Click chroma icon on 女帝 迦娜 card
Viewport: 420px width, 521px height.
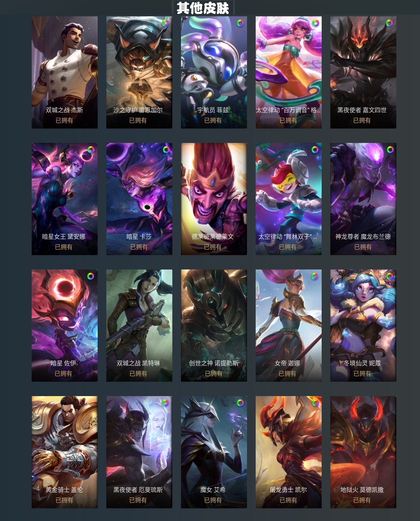tap(314, 276)
